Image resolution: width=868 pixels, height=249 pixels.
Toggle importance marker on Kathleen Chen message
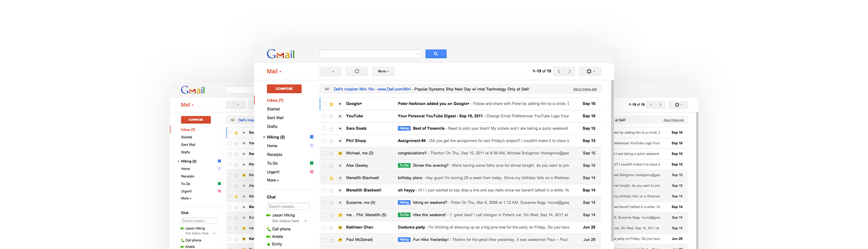pyautogui.click(x=340, y=227)
